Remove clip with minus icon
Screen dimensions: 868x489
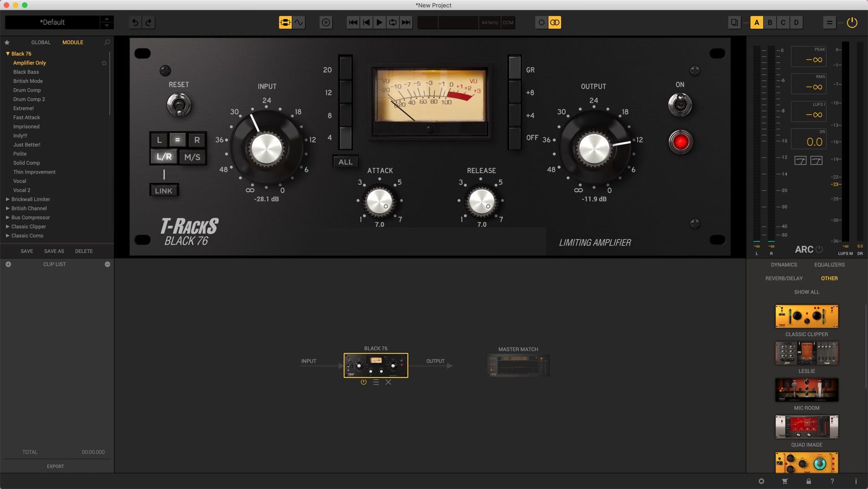pos(107,264)
